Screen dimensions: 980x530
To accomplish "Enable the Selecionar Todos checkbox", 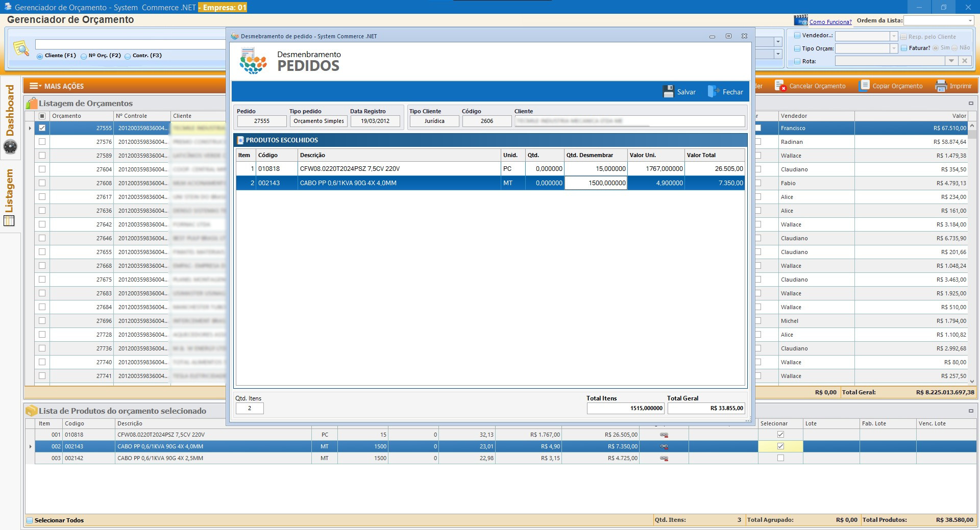I will [x=30, y=520].
